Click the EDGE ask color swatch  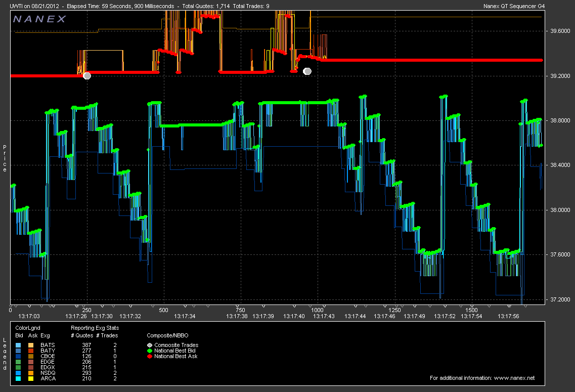(x=31, y=362)
